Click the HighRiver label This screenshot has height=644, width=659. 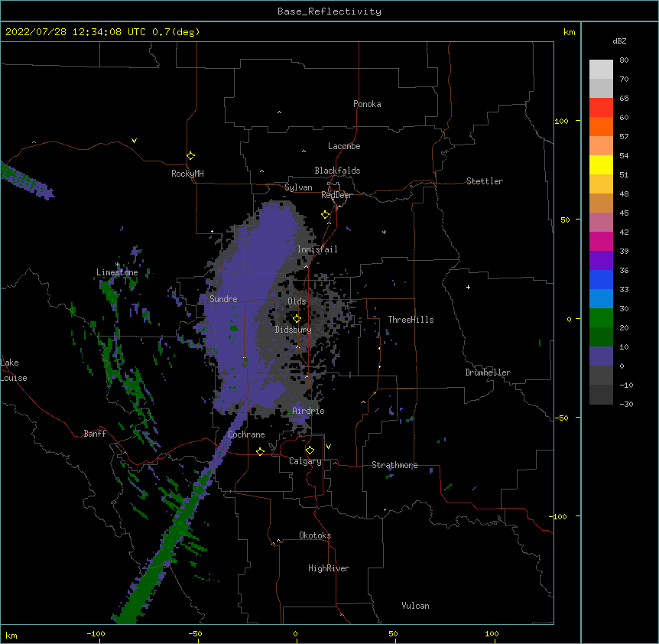pyautogui.click(x=329, y=568)
